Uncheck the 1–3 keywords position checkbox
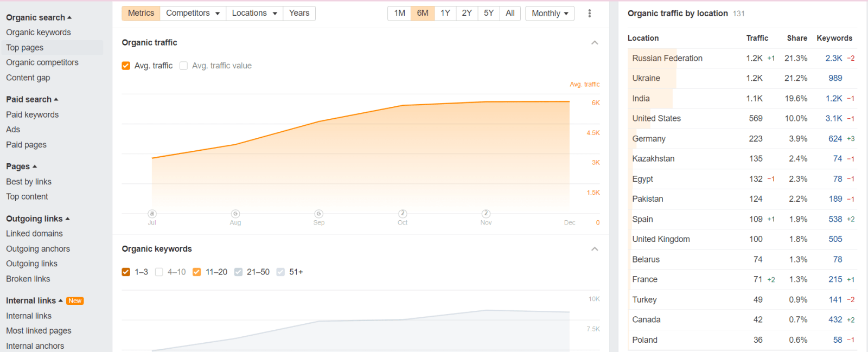Screen dimensions: 868x352 click(x=126, y=272)
